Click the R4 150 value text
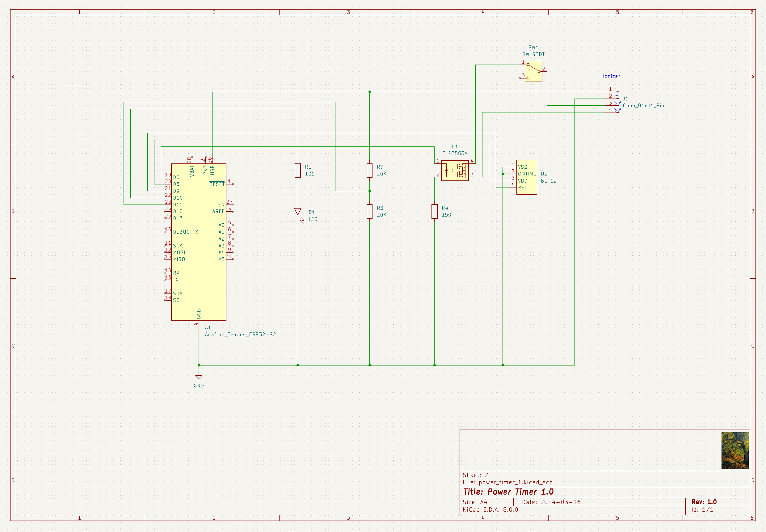This screenshot has width=766, height=532. click(x=446, y=215)
